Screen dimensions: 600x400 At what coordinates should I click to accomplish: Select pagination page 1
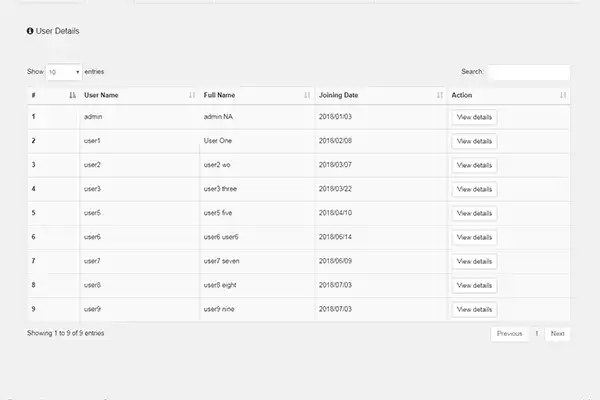point(536,334)
